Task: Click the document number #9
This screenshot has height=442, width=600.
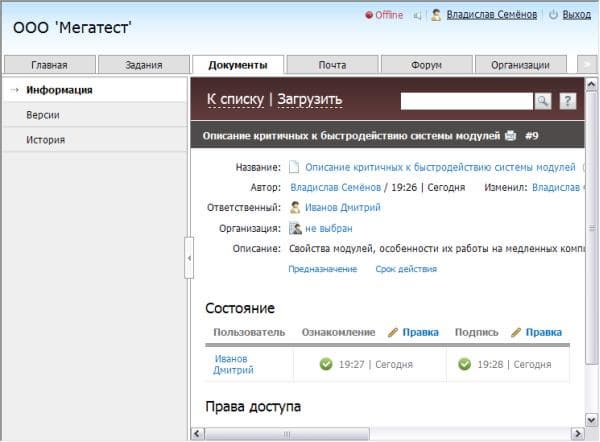Action: click(x=532, y=136)
